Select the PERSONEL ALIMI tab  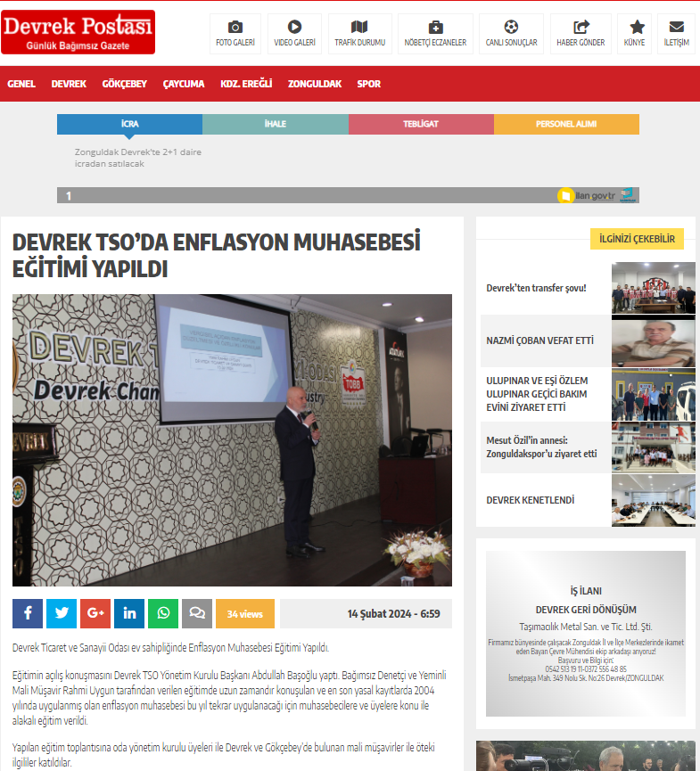click(x=567, y=124)
